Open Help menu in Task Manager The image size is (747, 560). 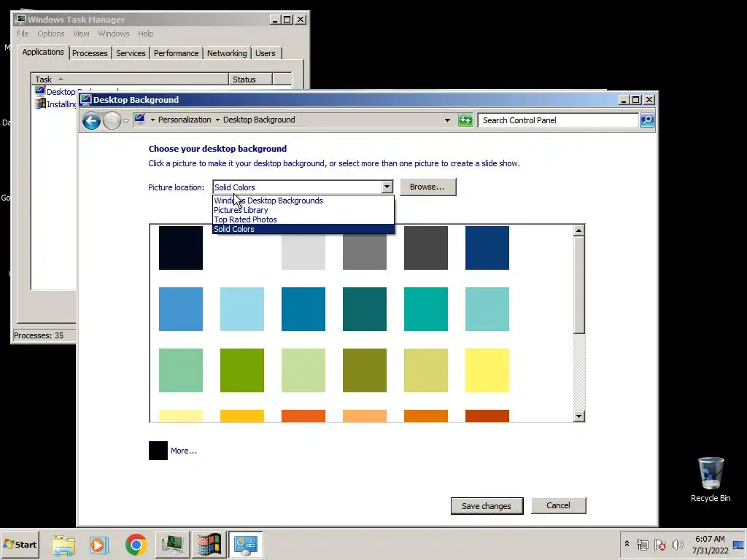(146, 34)
